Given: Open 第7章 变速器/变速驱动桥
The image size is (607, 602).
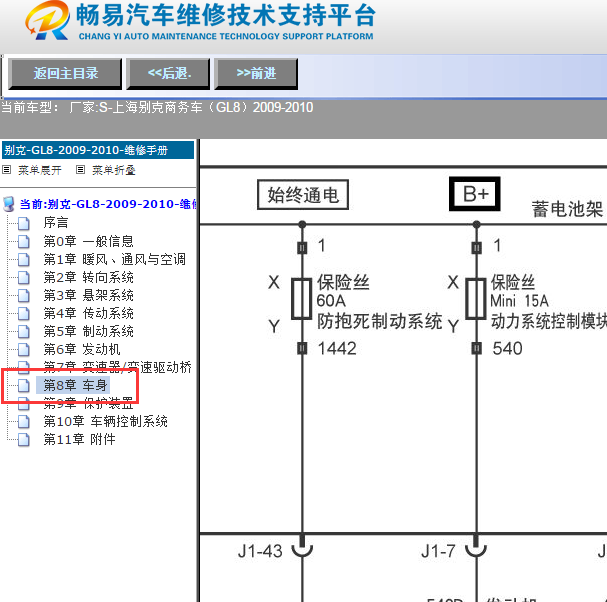Looking at the screenshot, I should click(x=118, y=367).
